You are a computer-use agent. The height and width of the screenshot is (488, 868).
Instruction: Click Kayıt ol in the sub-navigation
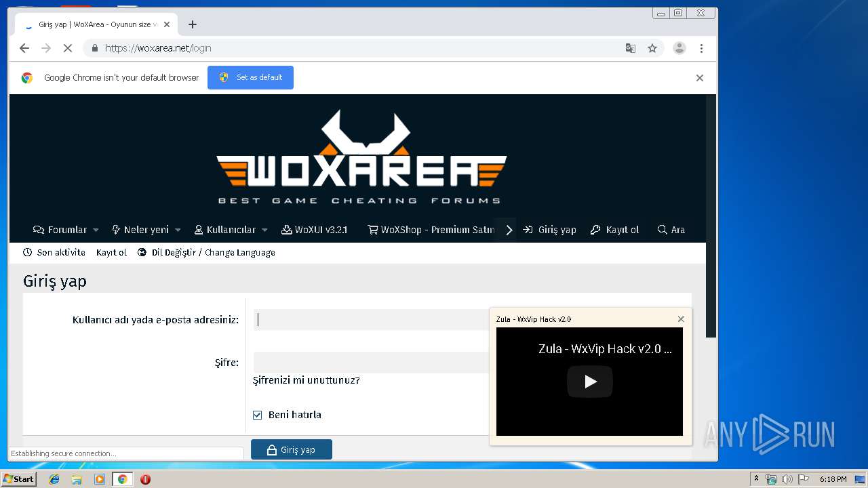111,252
